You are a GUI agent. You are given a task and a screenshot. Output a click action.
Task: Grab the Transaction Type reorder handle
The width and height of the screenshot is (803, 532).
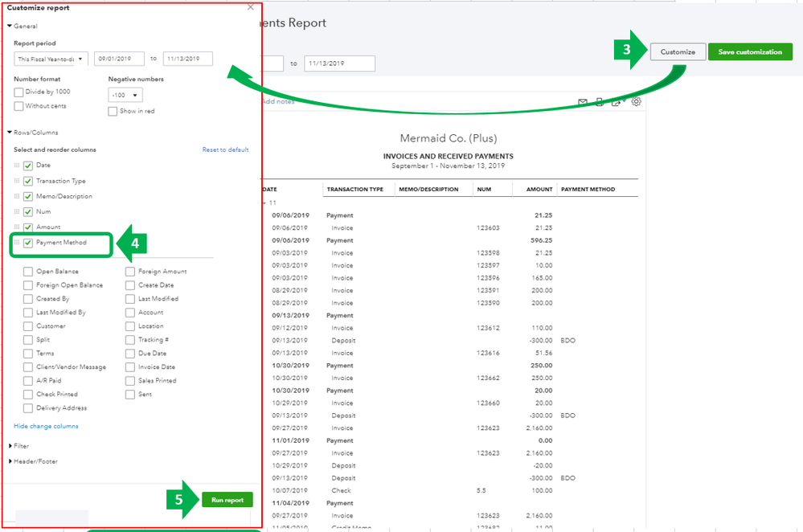tap(16, 181)
